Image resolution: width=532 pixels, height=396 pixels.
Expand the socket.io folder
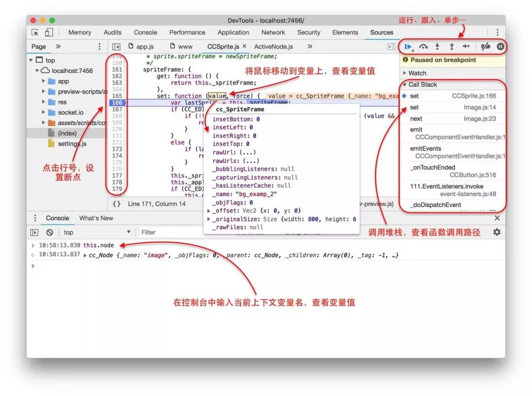click(x=43, y=112)
